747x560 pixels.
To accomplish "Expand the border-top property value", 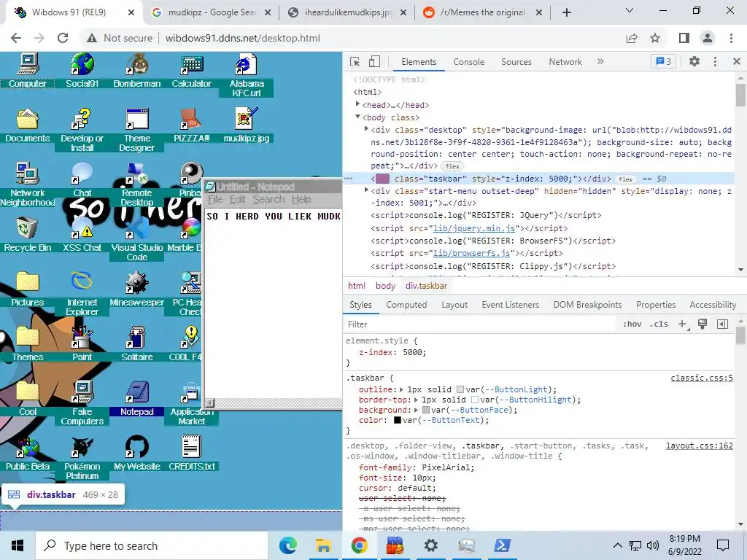I will point(417,400).
